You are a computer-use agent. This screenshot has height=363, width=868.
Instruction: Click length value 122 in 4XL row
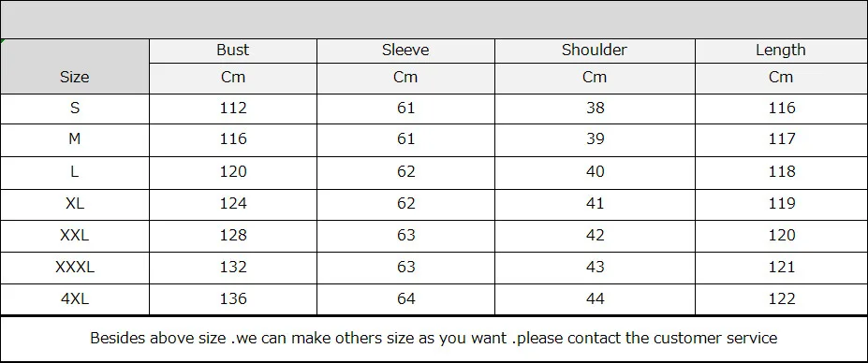782,298
